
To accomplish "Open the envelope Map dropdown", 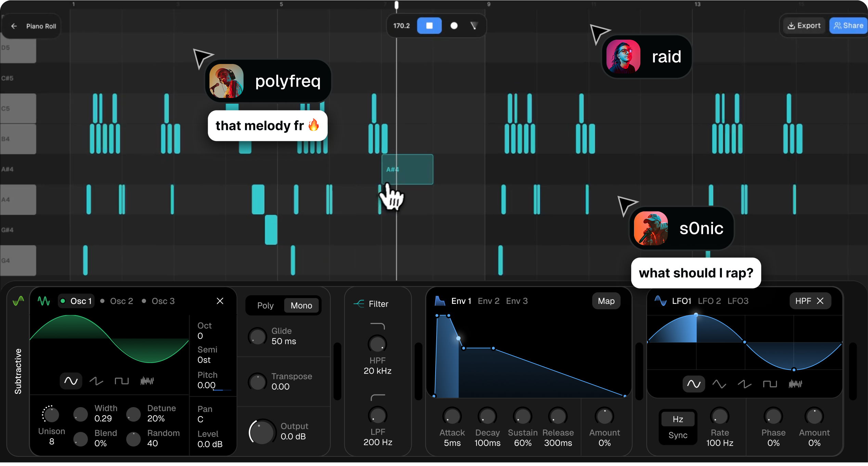I will coord(606,301).
